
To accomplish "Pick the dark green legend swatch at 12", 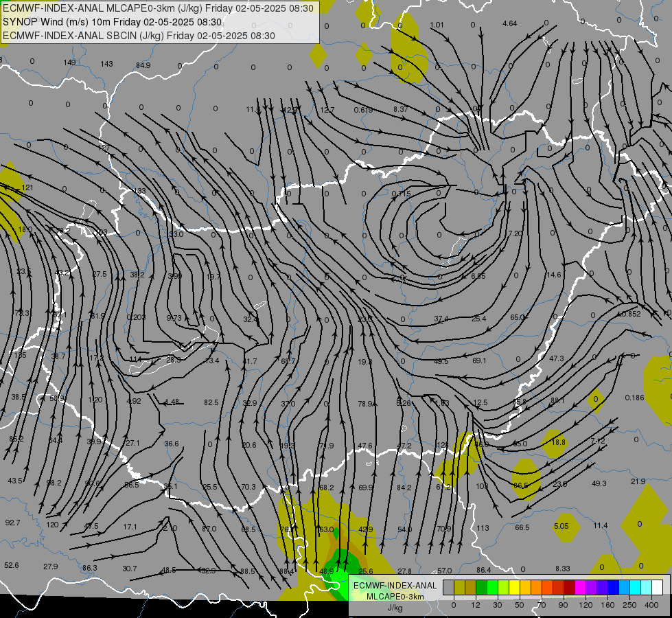I will point(481,587).
